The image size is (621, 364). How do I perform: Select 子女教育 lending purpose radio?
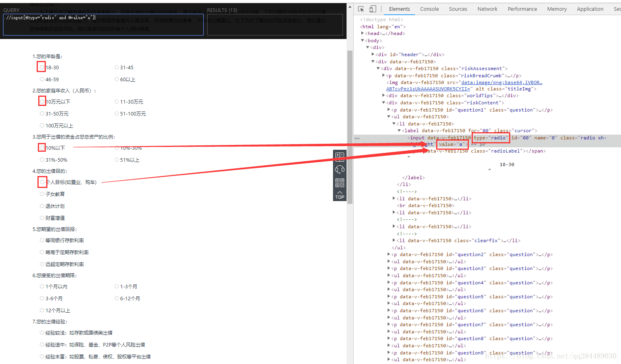coord(42,194)
